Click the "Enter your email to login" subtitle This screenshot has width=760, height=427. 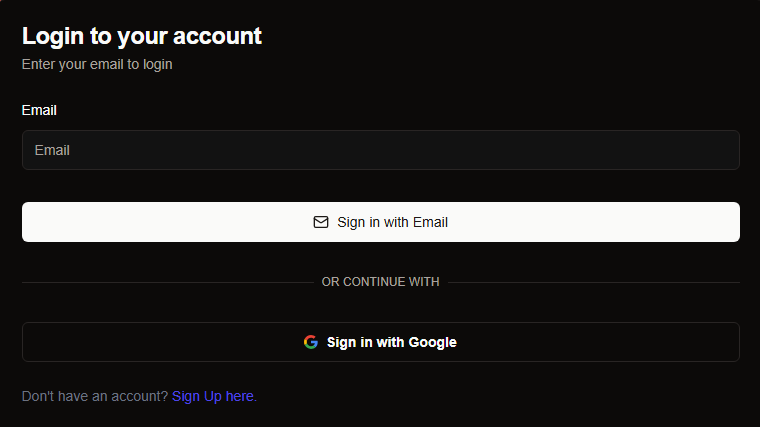(x=97, y=64)
